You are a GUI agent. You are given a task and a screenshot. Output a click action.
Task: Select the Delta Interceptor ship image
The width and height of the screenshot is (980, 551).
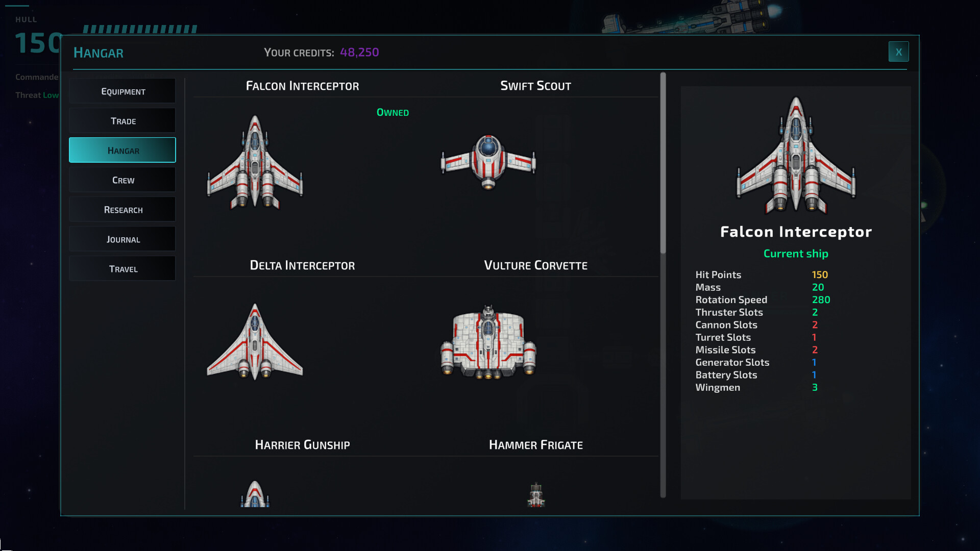[255, 342]
